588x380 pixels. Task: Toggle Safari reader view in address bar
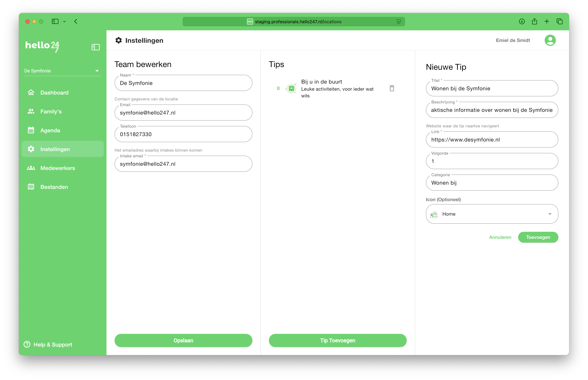point(399,22)
